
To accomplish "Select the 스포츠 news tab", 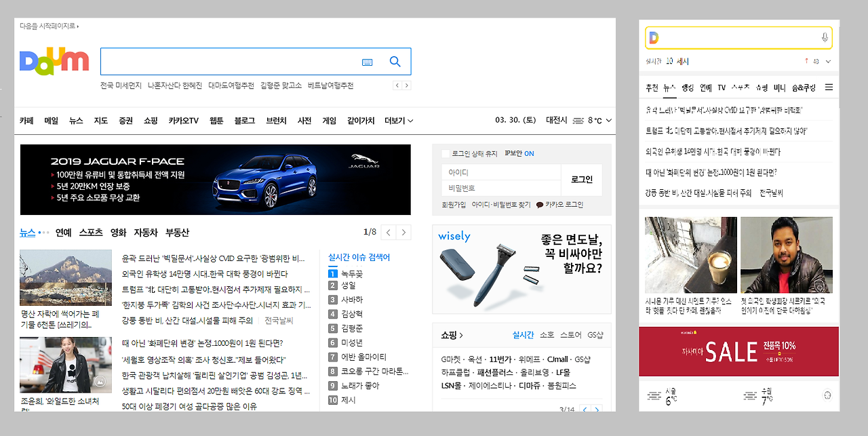I will coord(91,233).
